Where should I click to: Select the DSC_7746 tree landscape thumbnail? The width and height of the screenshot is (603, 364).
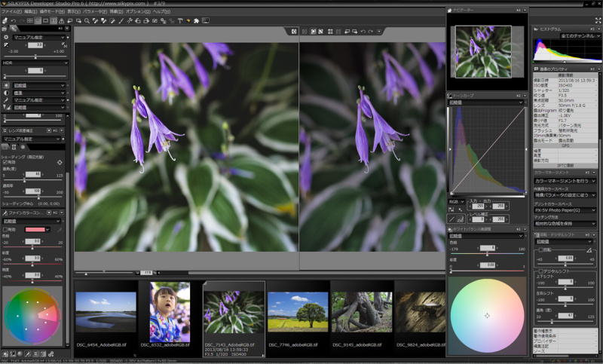[x=297, y=311]
